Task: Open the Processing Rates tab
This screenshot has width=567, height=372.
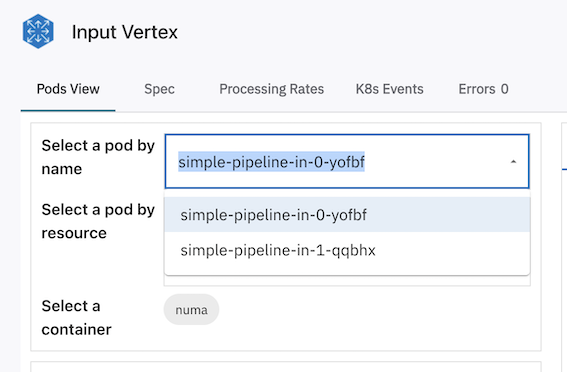Action: 272,89
